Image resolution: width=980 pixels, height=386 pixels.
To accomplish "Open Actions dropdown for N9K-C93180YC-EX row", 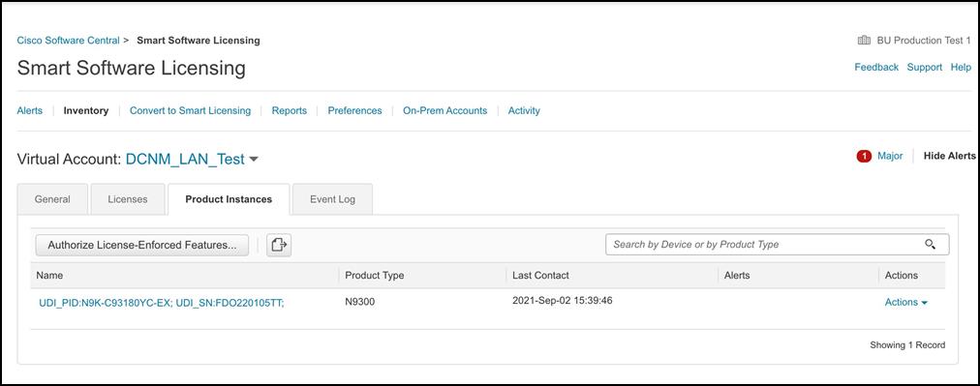I will tap(905, 302).
